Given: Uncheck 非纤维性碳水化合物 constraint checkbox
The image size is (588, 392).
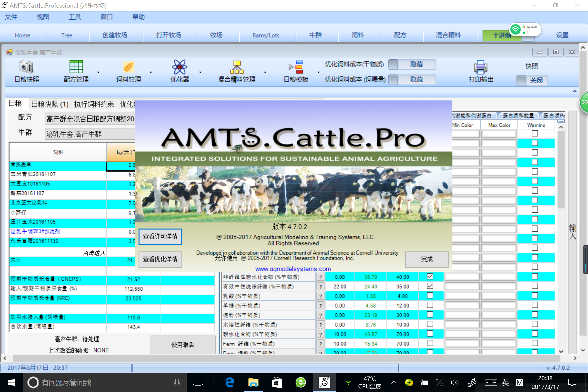Looking at the screenshot, I should coord(430,277).
